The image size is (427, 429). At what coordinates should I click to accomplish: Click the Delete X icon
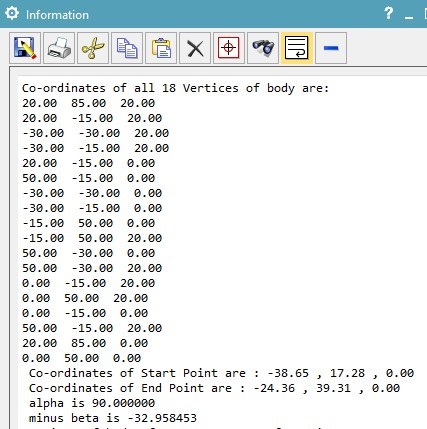195,48
